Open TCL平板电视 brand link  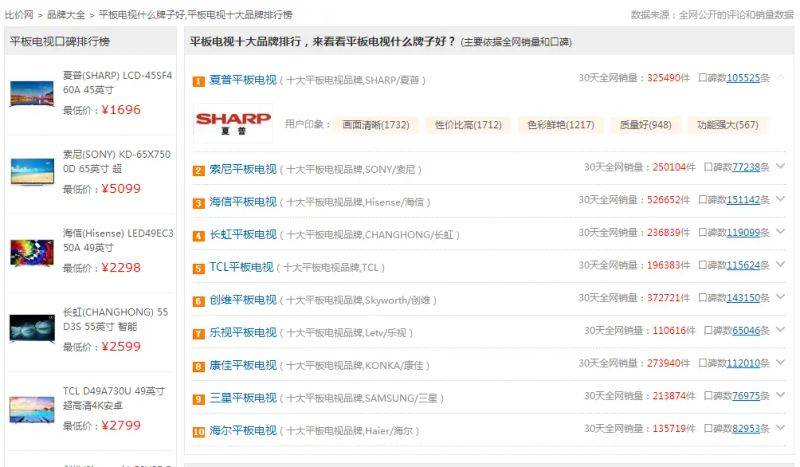[241, 267]
